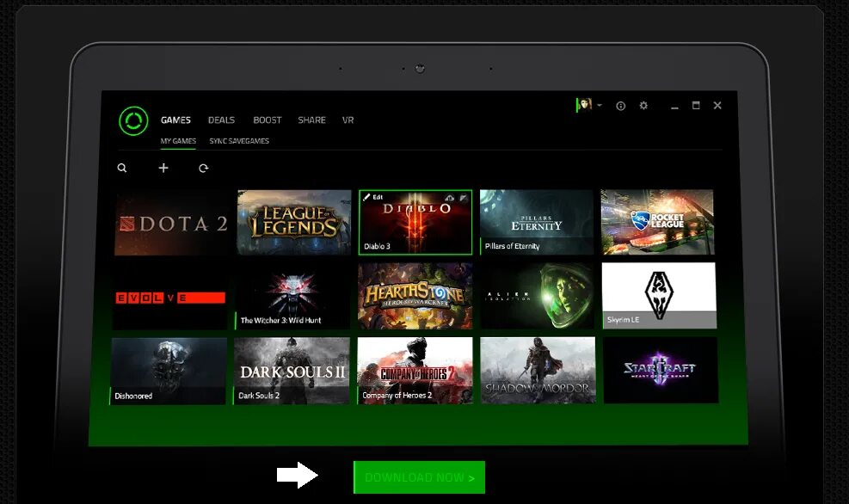Switch to the BOOST tab
The height and width of the screenshot is (504, 849).
click(268, 120)
